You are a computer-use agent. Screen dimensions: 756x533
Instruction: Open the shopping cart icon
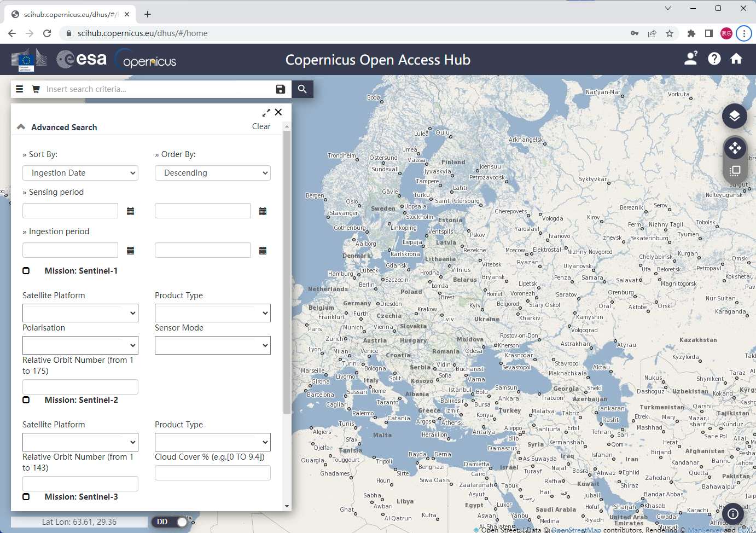36,89
